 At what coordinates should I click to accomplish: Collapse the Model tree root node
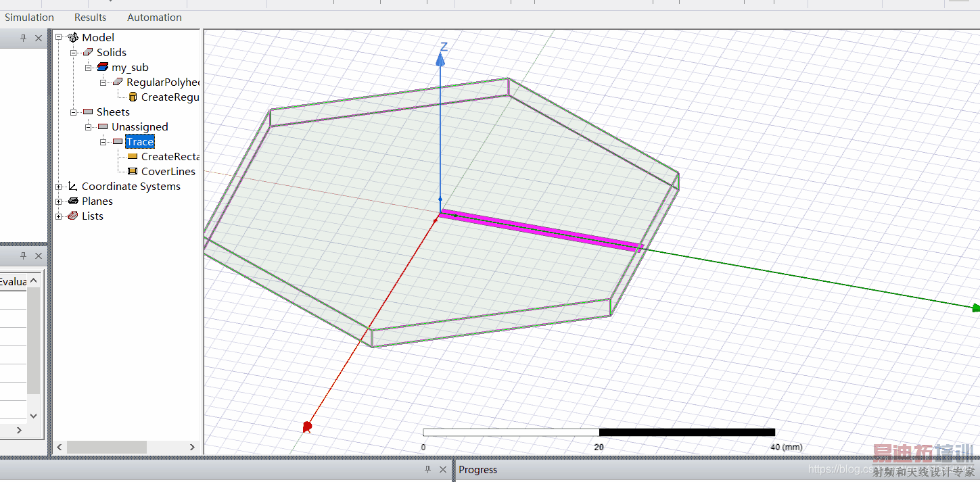click(59, 37)
